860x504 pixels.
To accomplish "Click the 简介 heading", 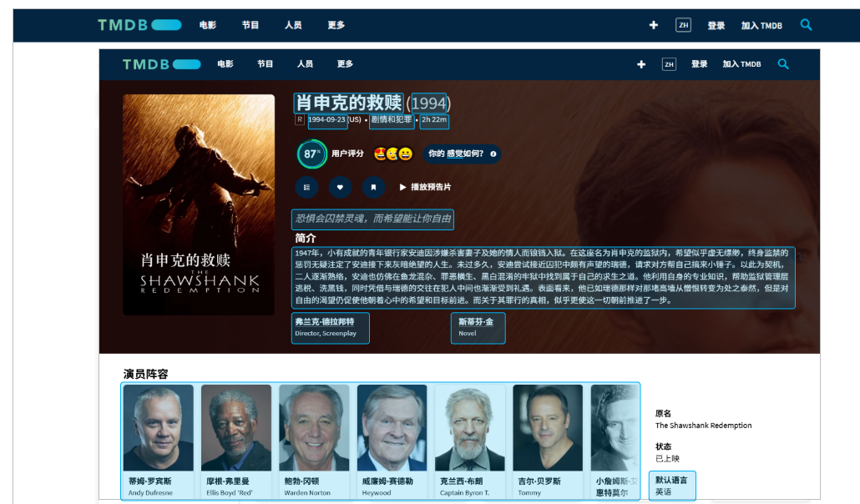I will click(x=306, y=238).
